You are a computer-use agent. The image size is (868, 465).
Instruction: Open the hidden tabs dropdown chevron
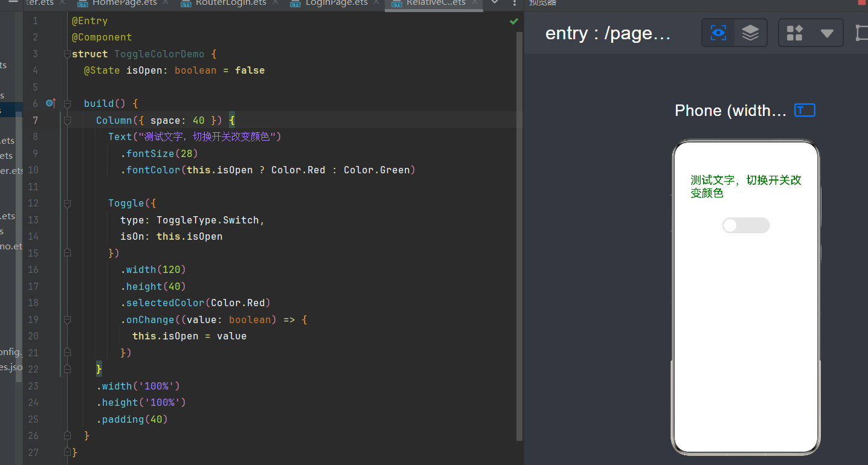pos(495,3)
